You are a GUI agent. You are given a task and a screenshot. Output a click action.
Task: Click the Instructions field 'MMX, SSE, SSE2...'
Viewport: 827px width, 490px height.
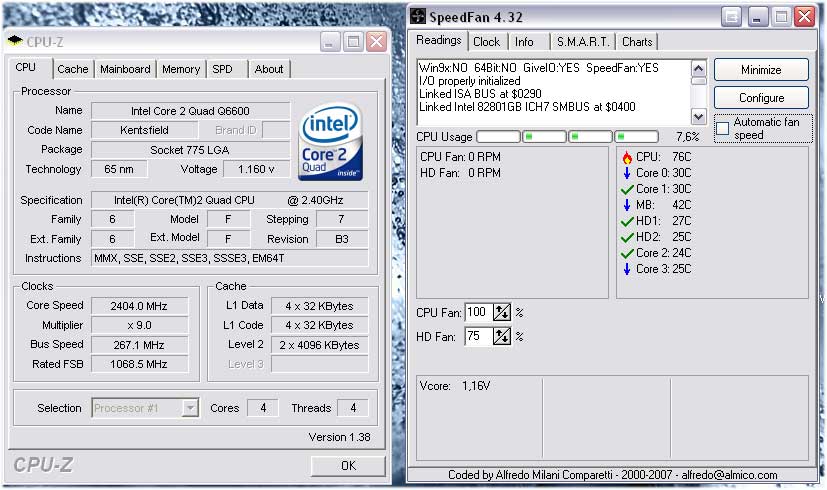point(229,258)
